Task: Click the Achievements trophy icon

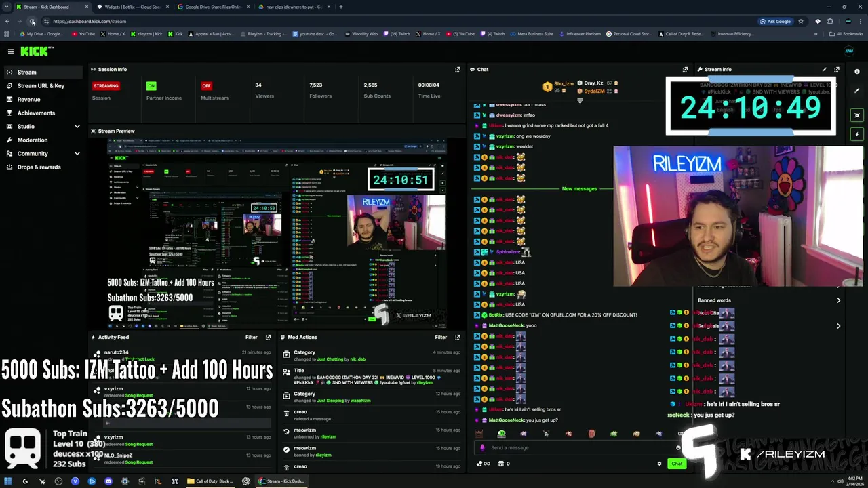Action: [x=9, y=113]
